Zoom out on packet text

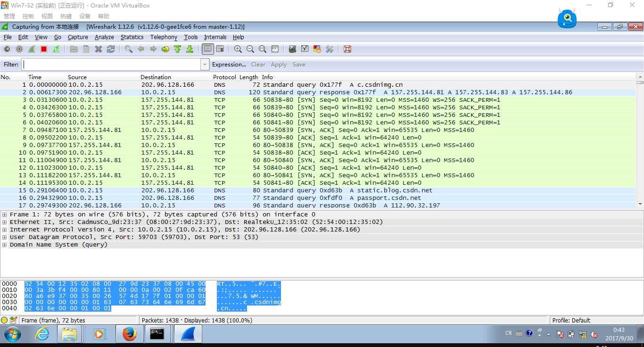tap(250, 49)
